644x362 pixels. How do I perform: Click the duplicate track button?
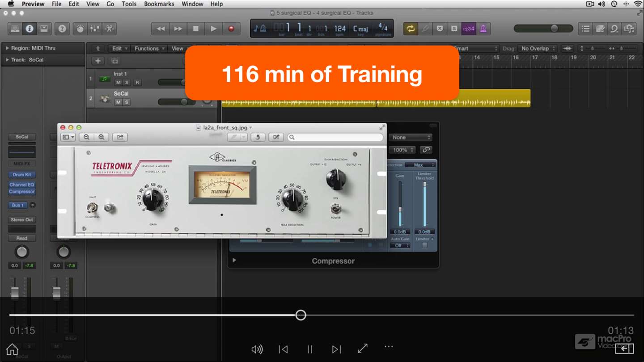(114, 61)
